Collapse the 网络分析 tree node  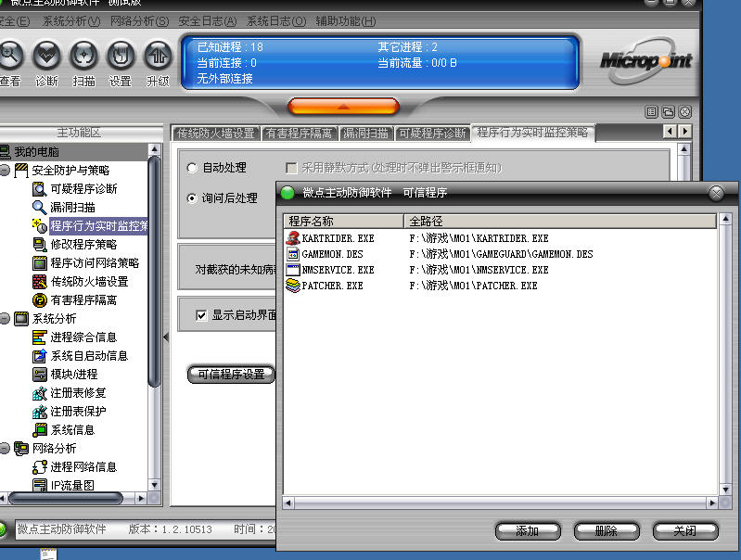tap(5, 449)
